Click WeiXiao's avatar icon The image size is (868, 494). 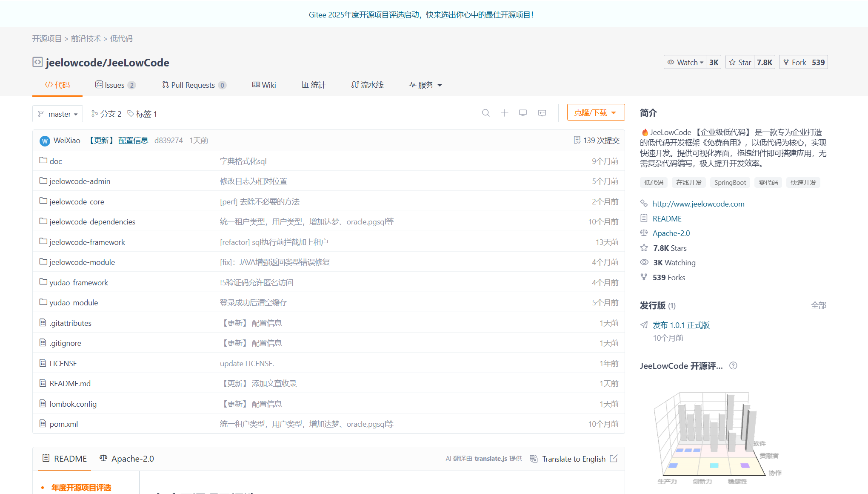click(x=45, y=141)
